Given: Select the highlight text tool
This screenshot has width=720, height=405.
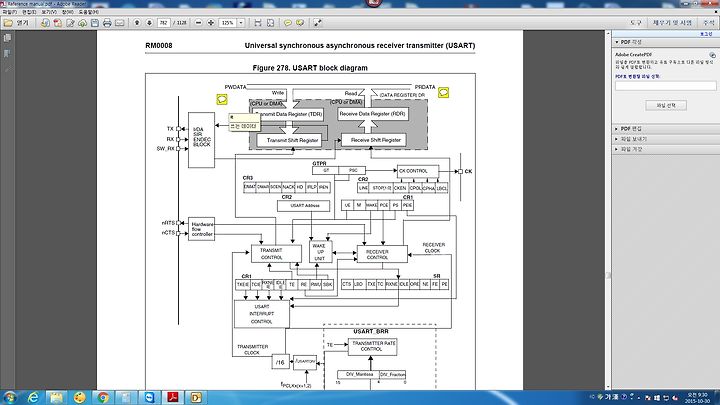Looking at the screenshot, I should click(300, 22).
